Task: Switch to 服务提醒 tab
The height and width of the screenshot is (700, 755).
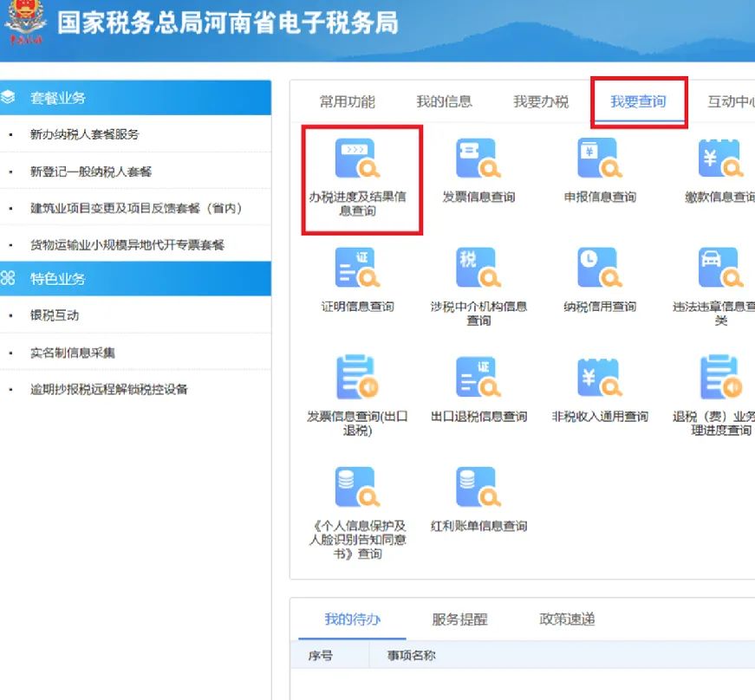Action: (459, 619)
